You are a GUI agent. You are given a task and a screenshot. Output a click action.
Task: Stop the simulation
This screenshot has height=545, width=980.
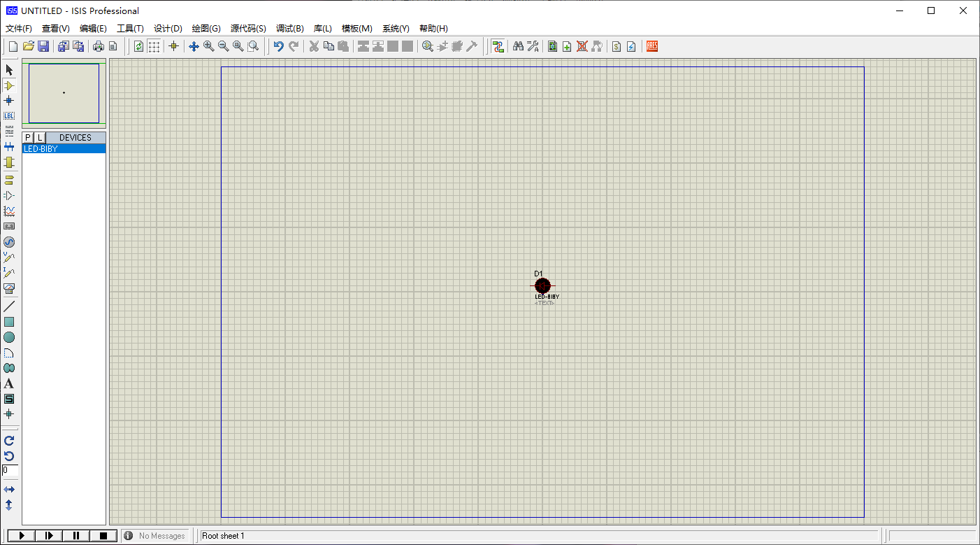coord(103,536)
